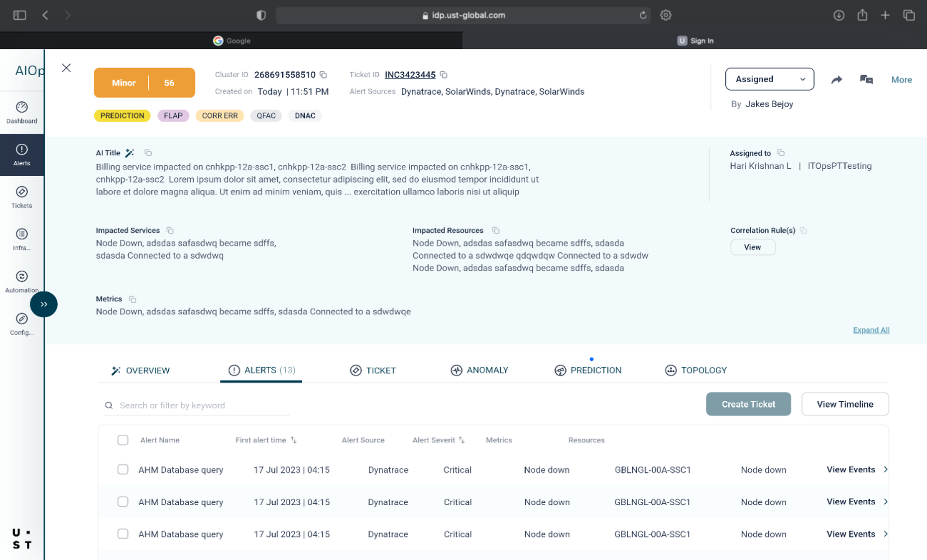Check the first AHM Database query row

[123, 469]
